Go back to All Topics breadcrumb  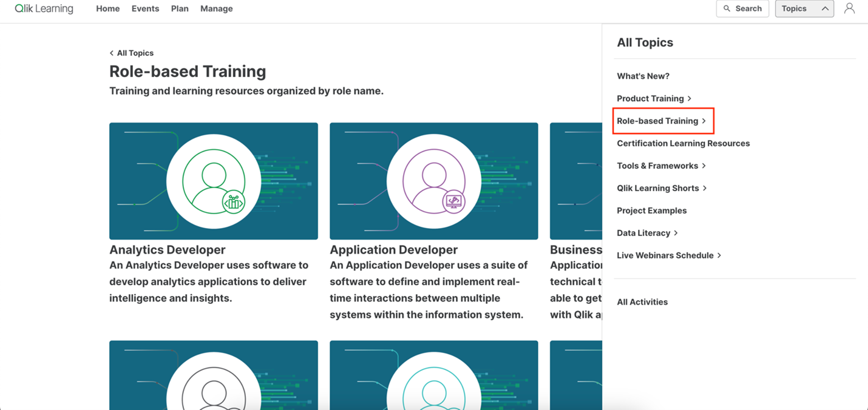click(x=132, y=53)
